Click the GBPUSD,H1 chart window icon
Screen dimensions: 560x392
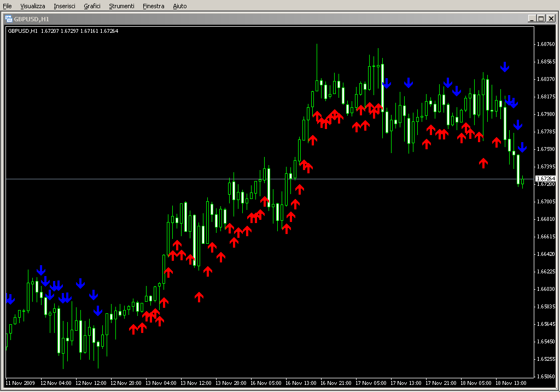pyautogui.click(x=9, y=19)
